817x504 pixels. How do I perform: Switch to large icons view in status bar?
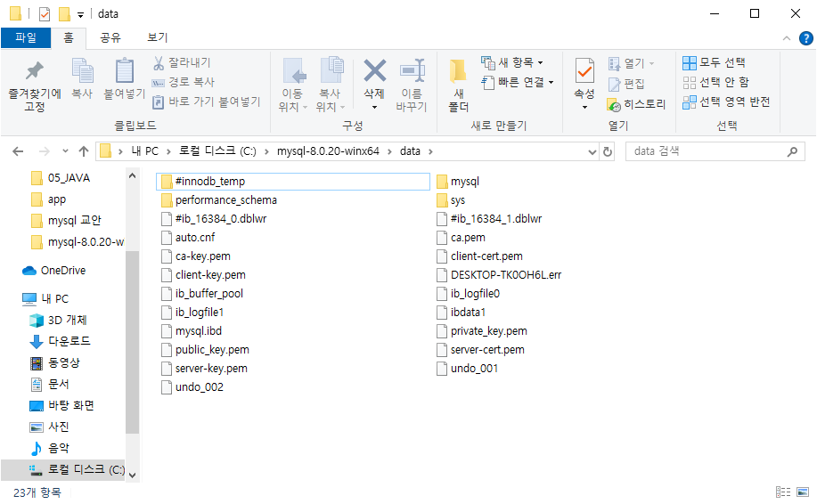click(x=803, y=492)
